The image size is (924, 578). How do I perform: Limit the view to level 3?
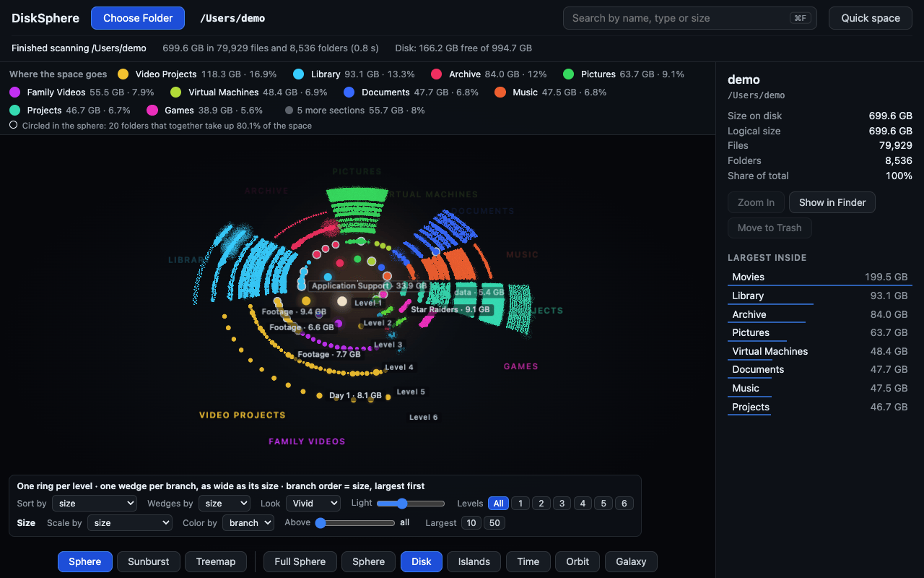click(562, 504)
